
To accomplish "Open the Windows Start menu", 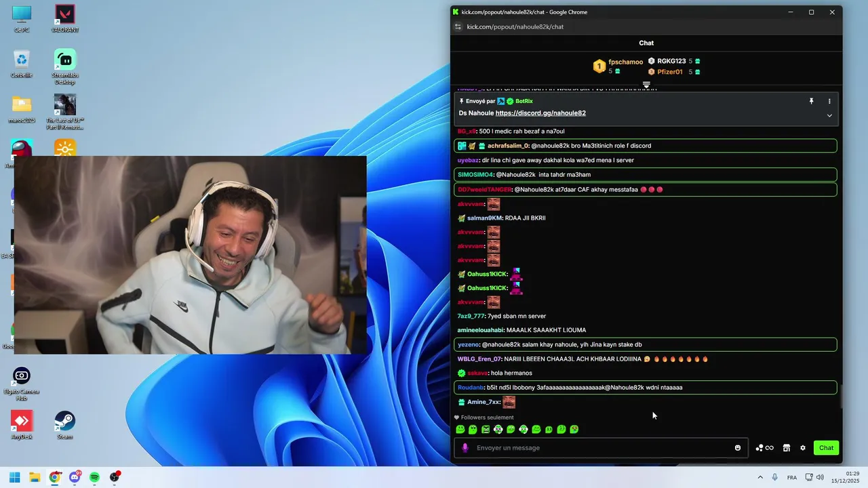I will (x=14, y=477).
